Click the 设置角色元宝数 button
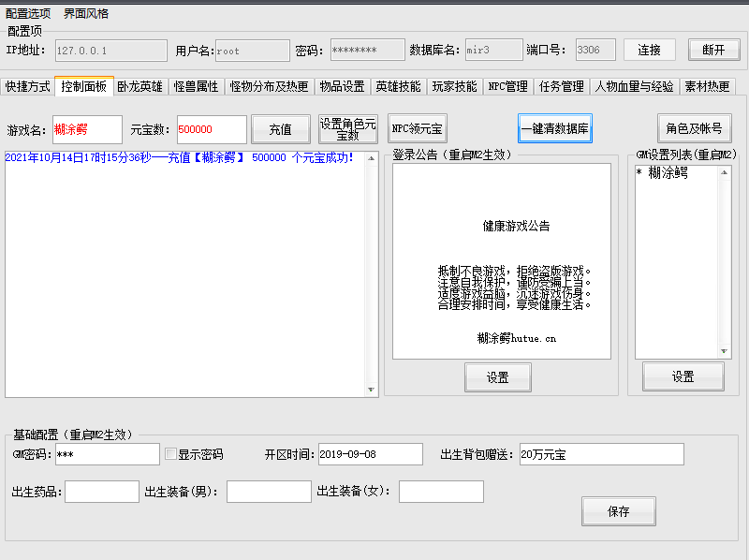 [347, 129]
